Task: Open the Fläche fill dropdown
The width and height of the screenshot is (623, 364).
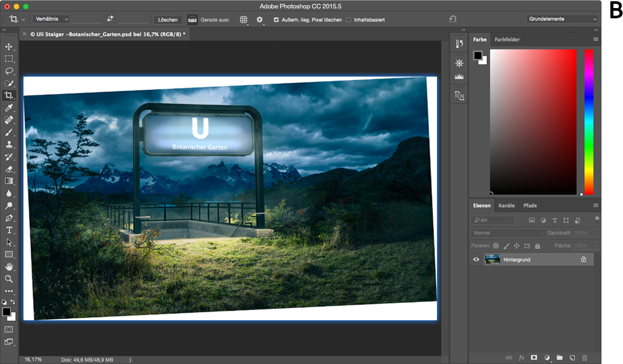Action: pyautogui.click(x=596, y=246)
